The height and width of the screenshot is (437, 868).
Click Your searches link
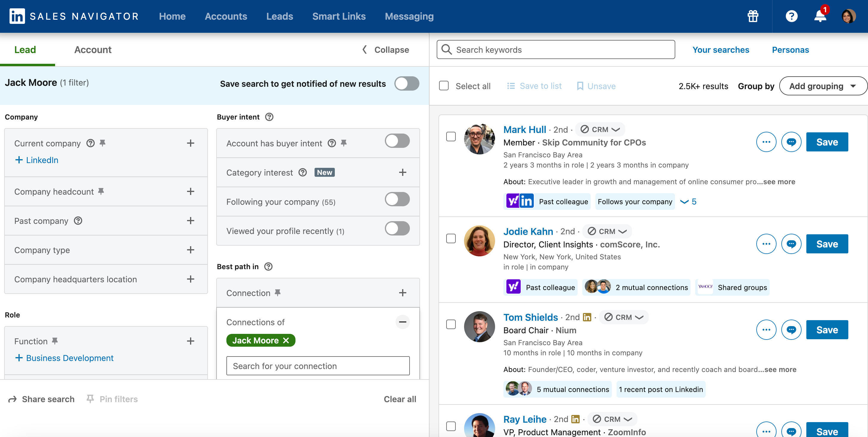pyautogui.click(x=721, y=49)
